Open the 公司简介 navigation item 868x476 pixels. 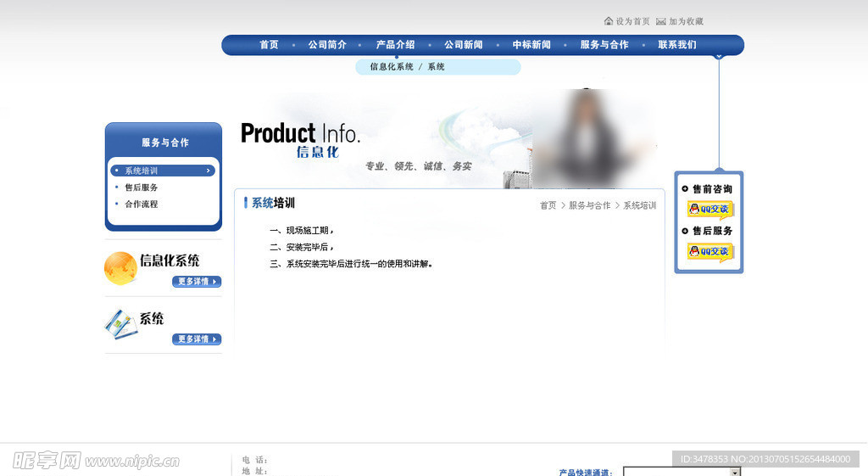click(327, 45)
